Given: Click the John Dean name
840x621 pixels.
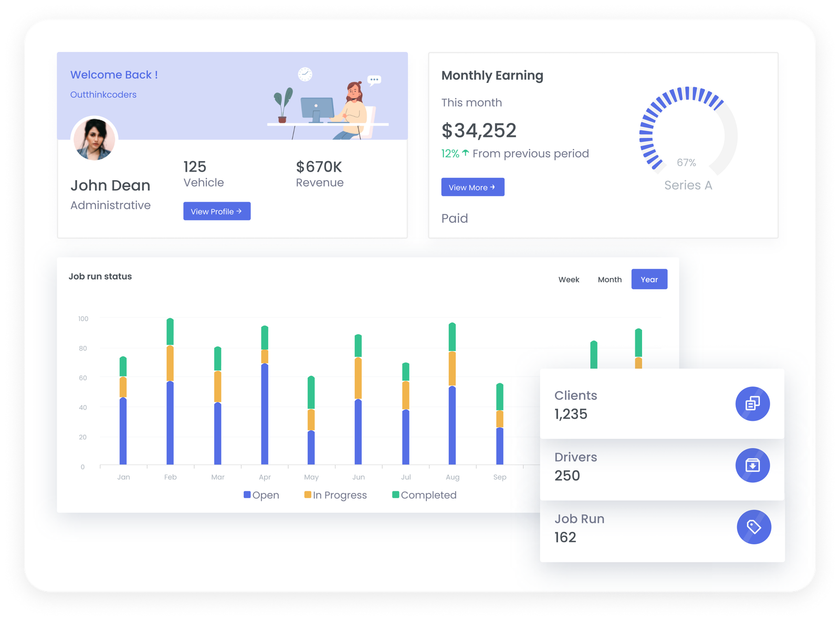Looking at the screenshot, I should (110, 185).
